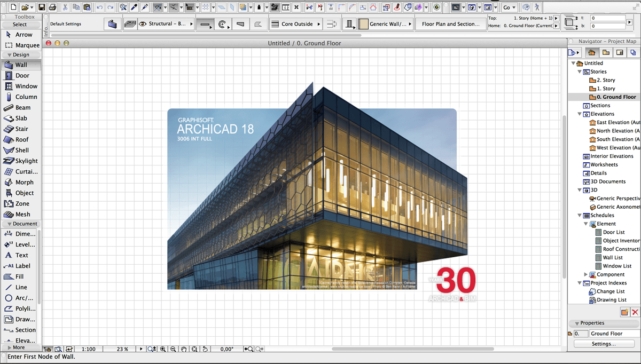The image size is (641, 364).
Task: Select the Skylight tool
Action: point(20,161)
